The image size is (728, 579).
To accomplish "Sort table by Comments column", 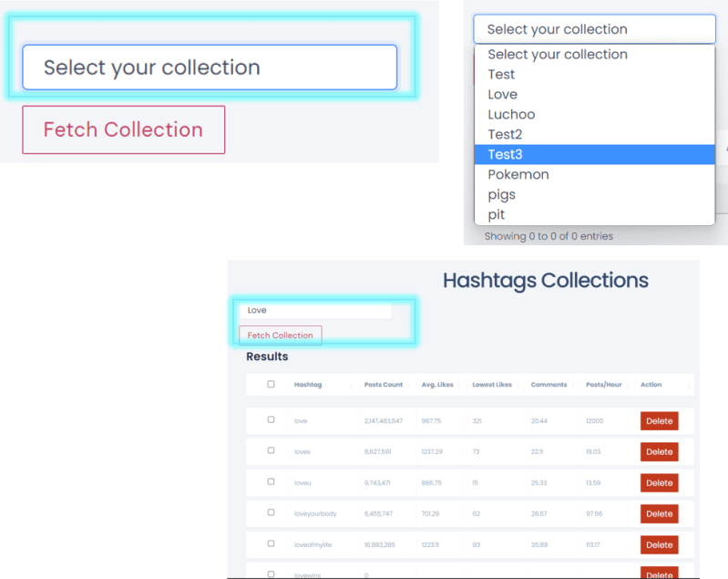I will 549,385.
